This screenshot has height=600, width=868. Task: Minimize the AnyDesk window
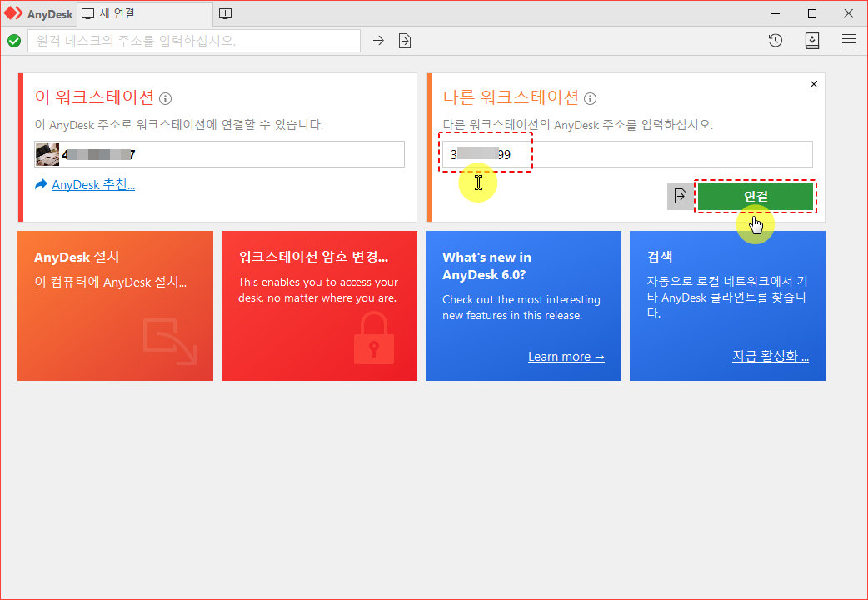[x=776, y=13]
